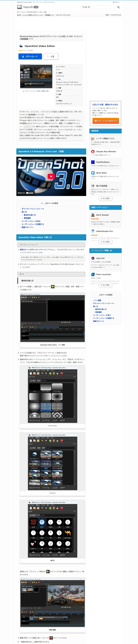Open the OpenShot screenshot thumbnail beside version info
138x644 pixels.
tap(36, 76)
